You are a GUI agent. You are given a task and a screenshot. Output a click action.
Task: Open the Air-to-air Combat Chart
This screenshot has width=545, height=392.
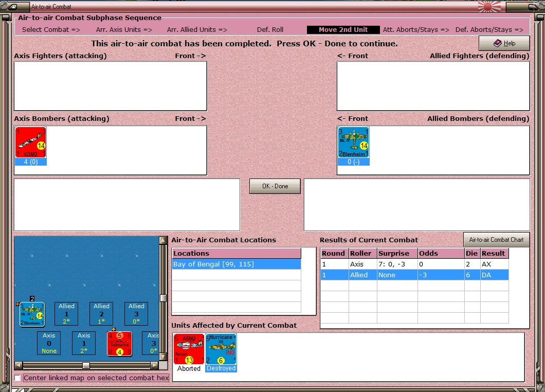(496, 240)
